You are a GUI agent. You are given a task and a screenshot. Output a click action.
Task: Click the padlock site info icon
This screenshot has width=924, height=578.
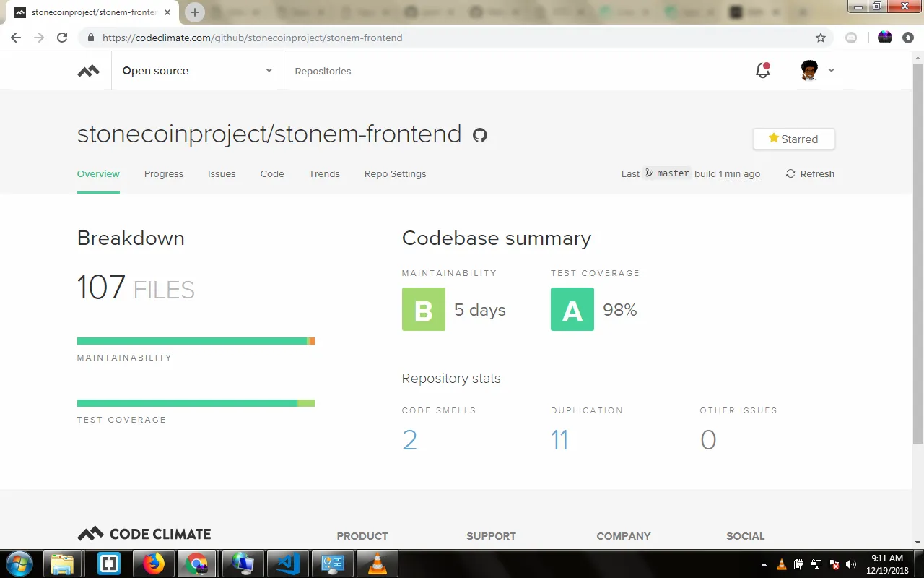90,38
